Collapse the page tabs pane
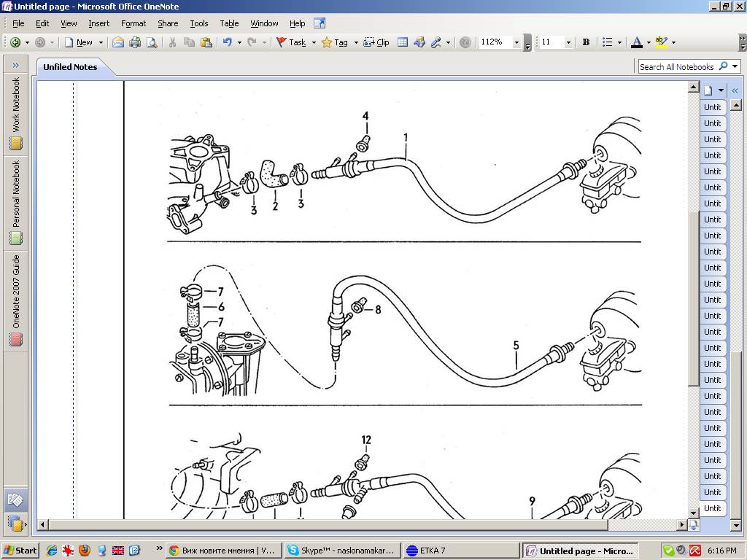 tap(735, 90)
